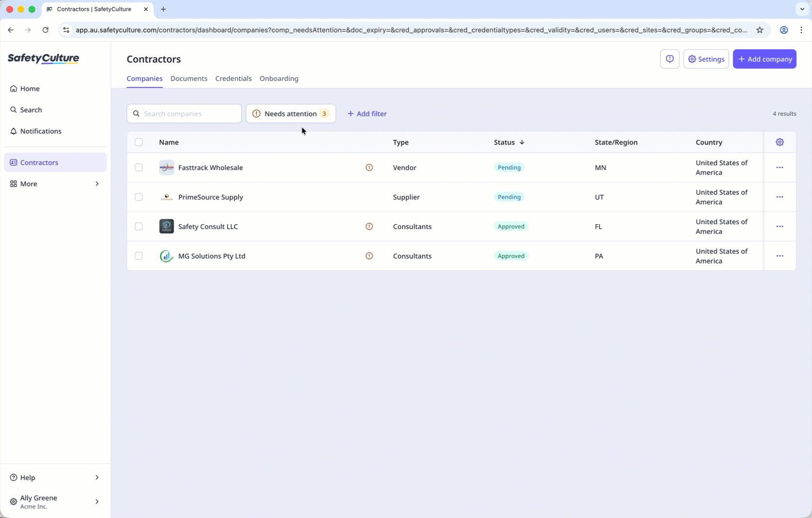Expand the Help menu chevron
812x518 pixels.
click(x=97, y=477)
